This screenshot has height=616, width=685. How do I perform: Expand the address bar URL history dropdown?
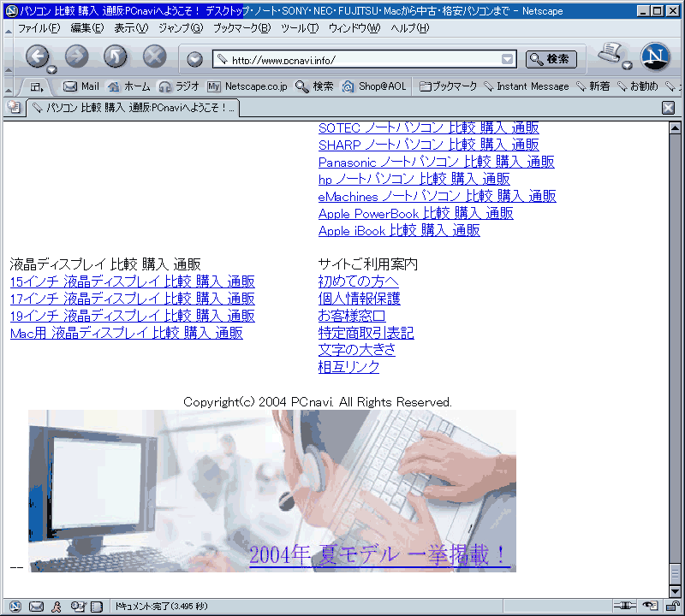[x=507, y=59]
